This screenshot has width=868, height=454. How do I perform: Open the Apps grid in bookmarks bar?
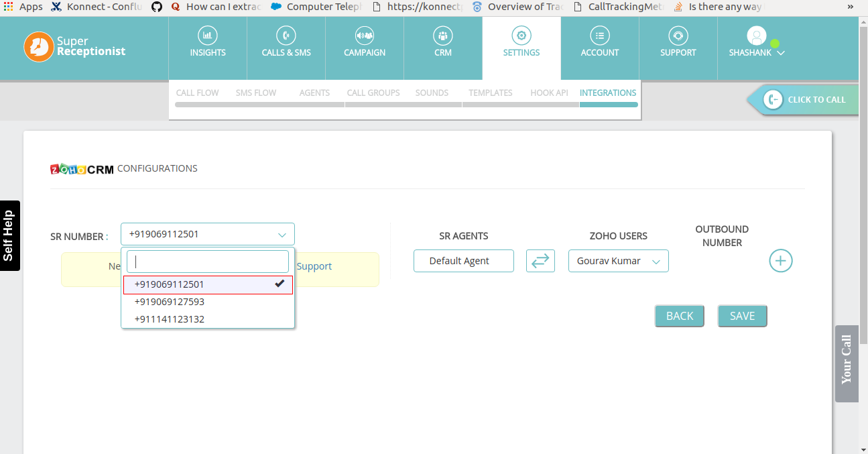click(x=8, y=7)
